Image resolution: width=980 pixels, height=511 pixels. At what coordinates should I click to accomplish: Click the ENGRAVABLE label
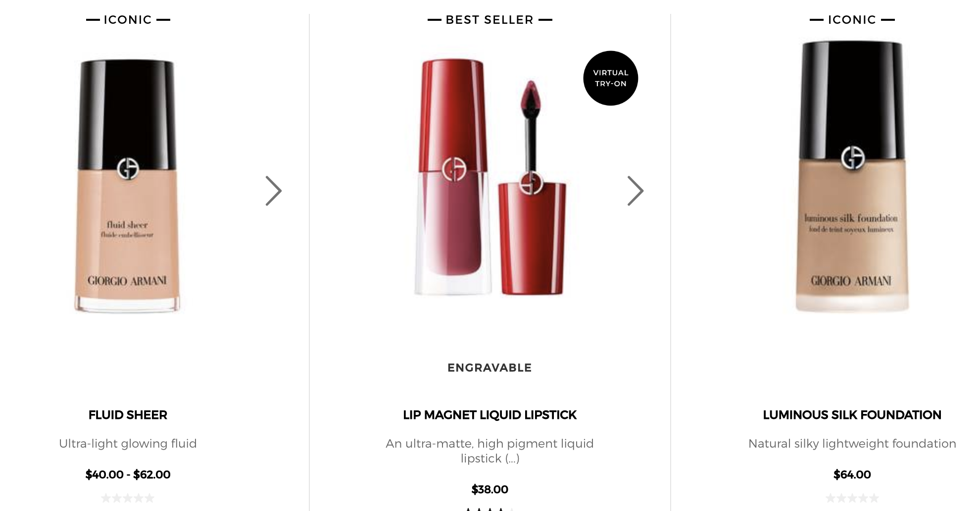pyautogui.click(x=490, y=368)
